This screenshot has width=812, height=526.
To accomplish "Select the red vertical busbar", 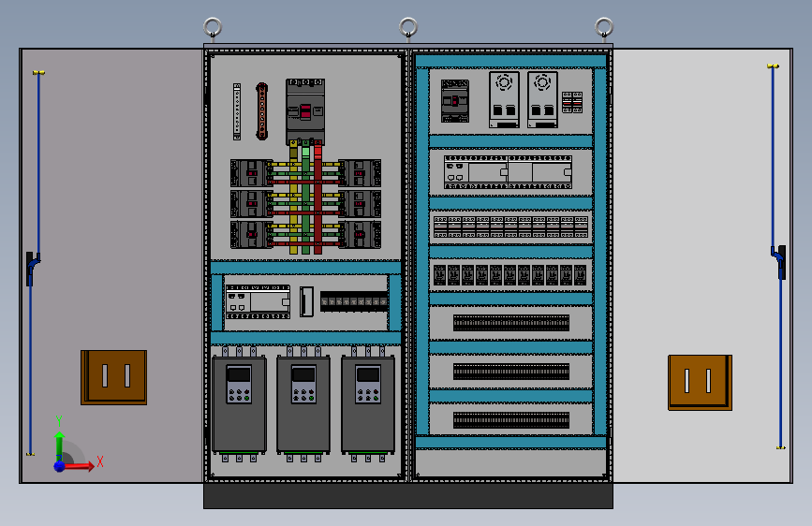I will (x=318, y=197).
